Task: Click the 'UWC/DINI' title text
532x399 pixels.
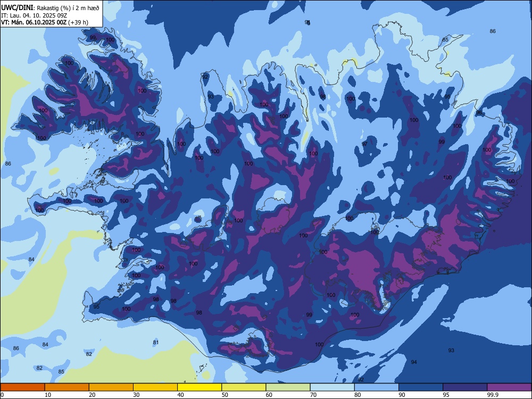Action: (17, 7)
